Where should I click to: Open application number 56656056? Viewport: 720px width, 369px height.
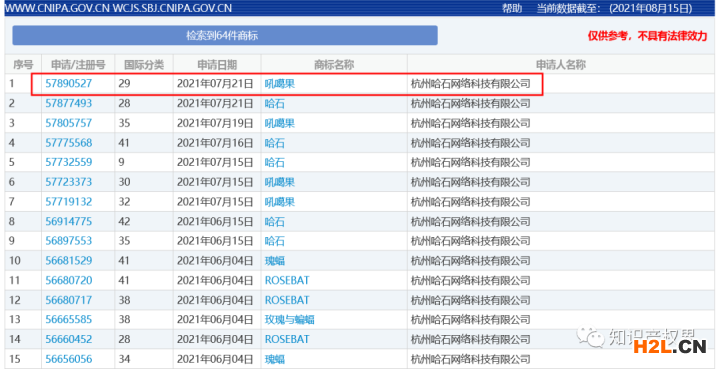click(x=68, y=359)
